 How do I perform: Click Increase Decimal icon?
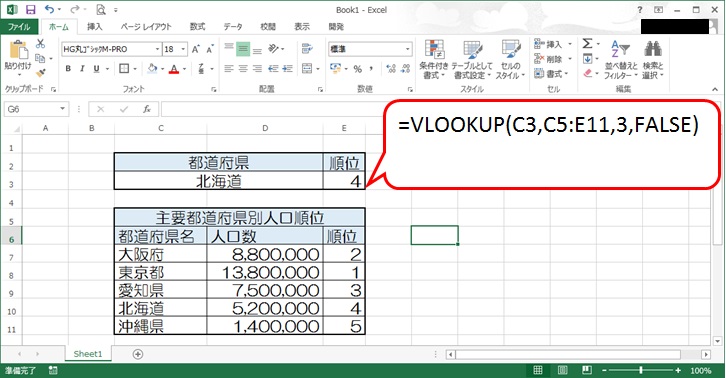point(391,69)
